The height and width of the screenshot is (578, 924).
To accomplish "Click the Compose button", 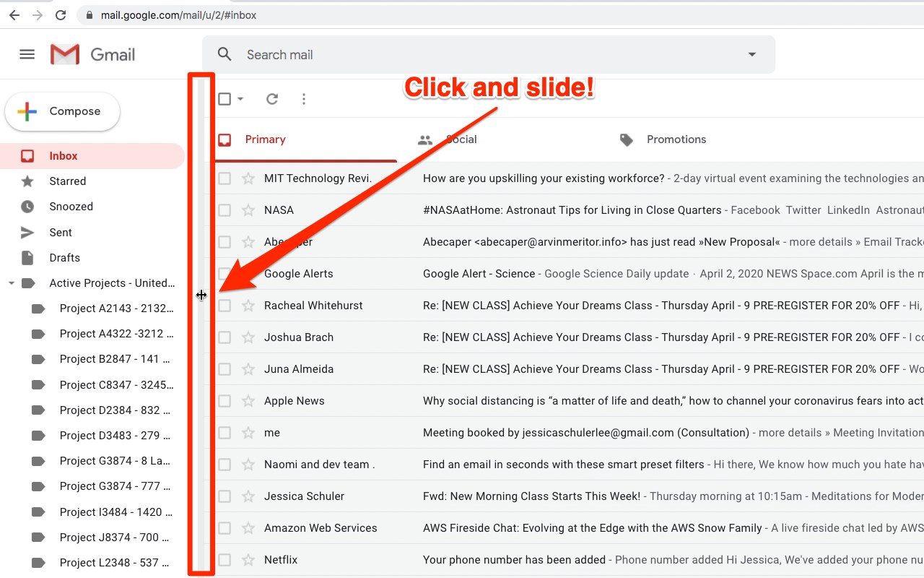I will click(x=62, y=111).
